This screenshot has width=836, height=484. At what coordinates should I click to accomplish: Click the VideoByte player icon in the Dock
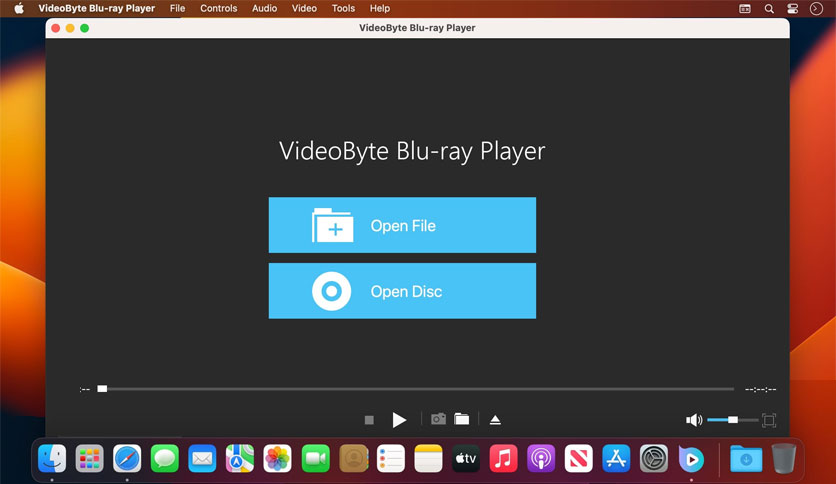tap(691, 458)
